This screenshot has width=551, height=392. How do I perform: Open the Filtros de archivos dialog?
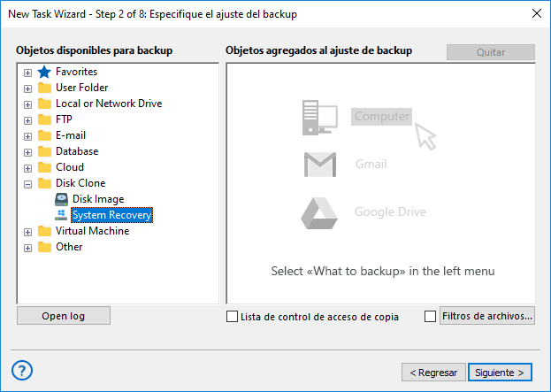point(486,316)
